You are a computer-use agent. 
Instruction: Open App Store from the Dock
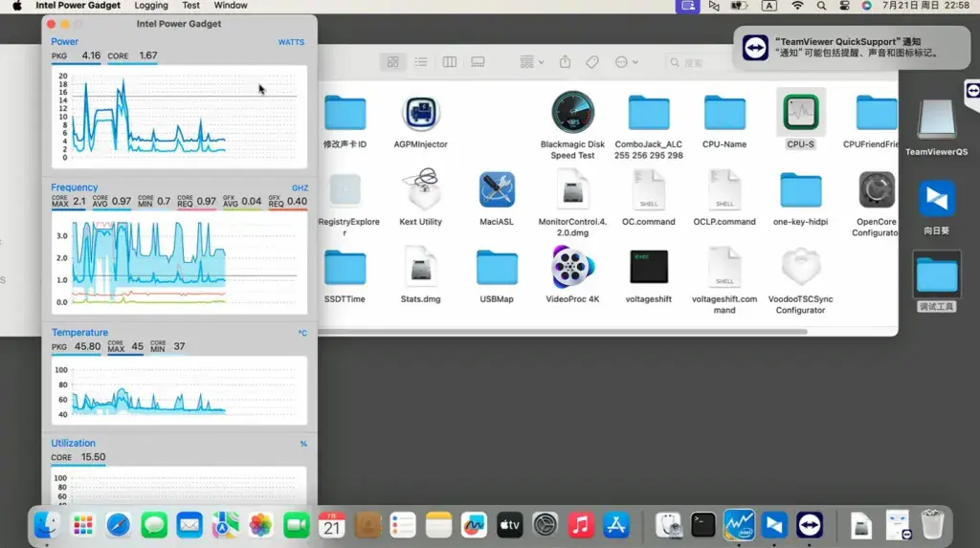pyautogui.click(x=616, y=525)
